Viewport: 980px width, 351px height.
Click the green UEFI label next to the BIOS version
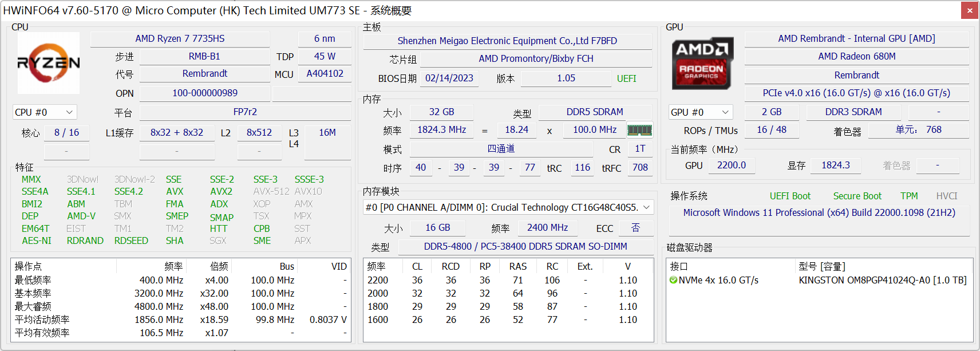(x=626, y=78)
